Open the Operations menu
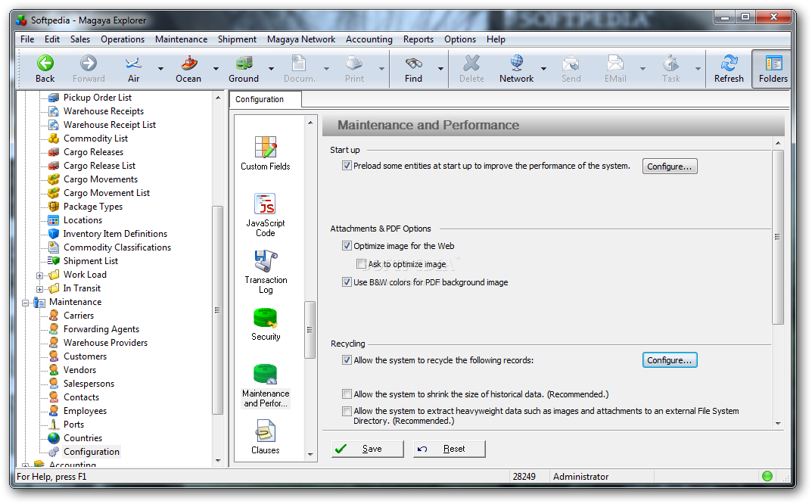This screenshot has height=504, width=812. [123, 39]
